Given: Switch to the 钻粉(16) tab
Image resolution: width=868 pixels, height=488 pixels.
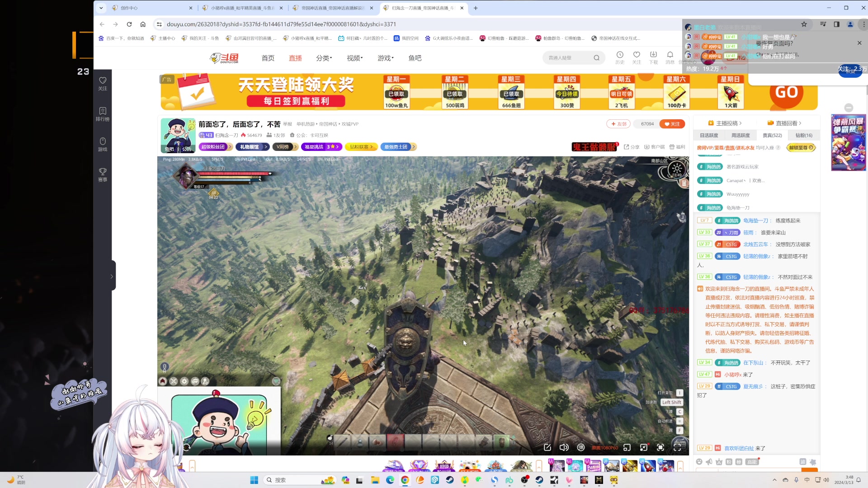Looking at the screenshot, I should pyautogui.click(x=803, y=135).
